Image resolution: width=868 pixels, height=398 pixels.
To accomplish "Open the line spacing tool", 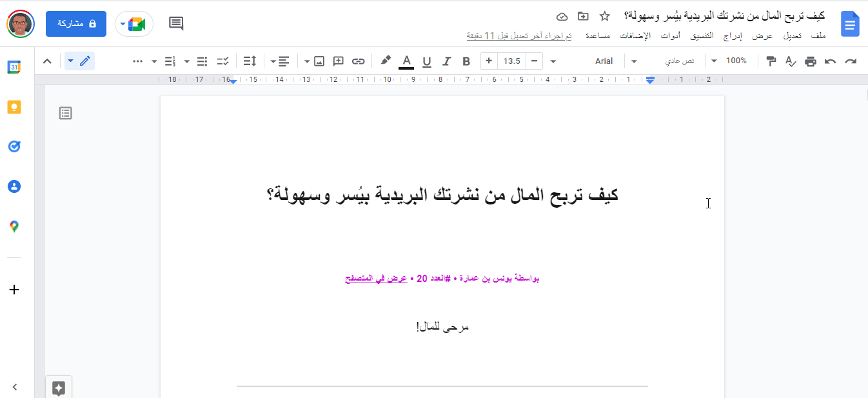I will (x=250, y=61).
